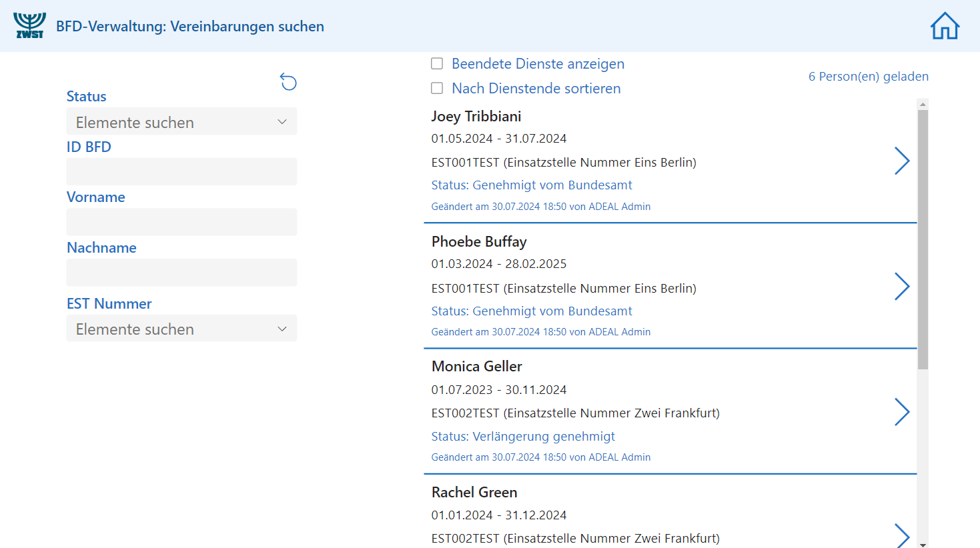Click Joey's Geändert am timestamp line

541,207
